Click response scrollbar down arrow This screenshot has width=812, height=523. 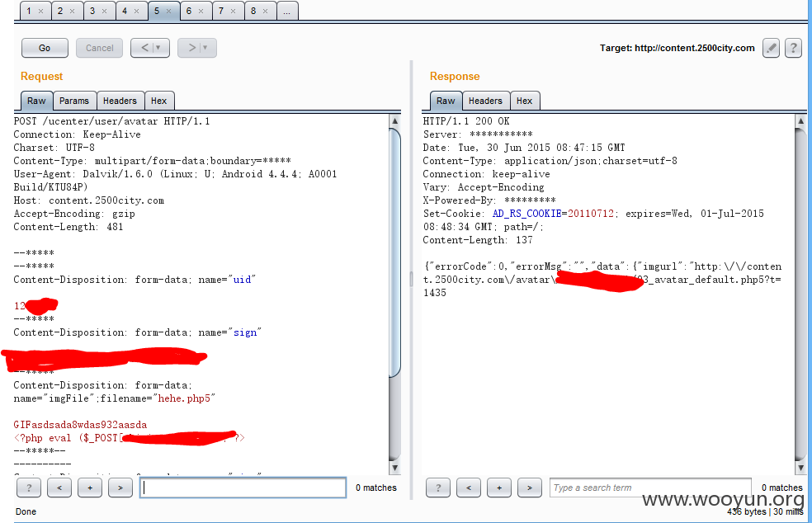coord(800,468)
